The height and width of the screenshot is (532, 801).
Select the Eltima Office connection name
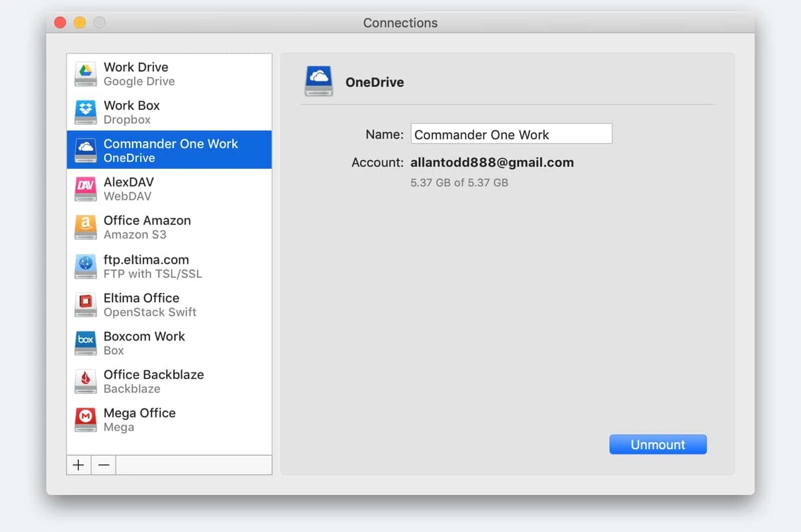[141, 298]
